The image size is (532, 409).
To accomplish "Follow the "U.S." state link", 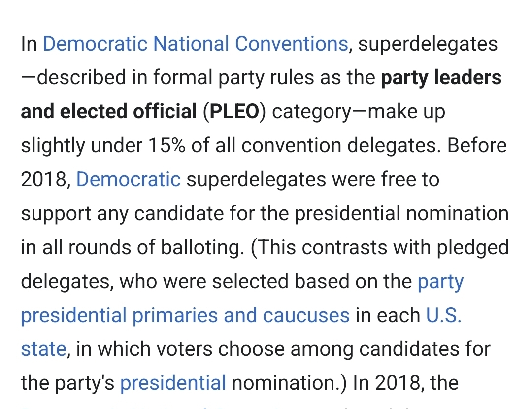I will [443, 315].
